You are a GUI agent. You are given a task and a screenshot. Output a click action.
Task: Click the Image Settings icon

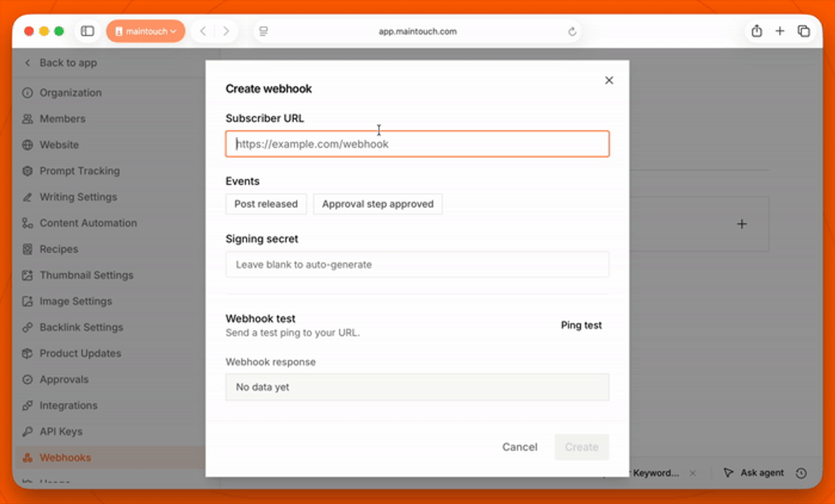(27, 301)
